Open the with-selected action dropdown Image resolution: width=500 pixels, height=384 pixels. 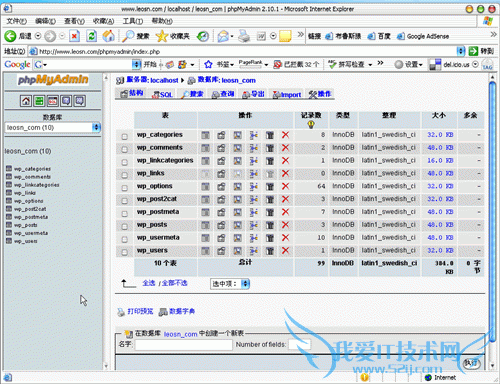coord(230,284)
